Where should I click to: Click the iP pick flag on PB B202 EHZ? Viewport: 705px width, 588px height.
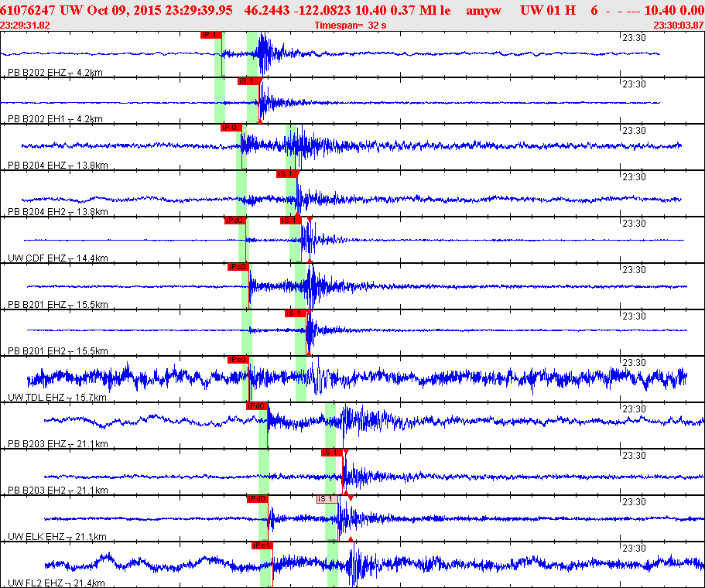click(210, 35)
